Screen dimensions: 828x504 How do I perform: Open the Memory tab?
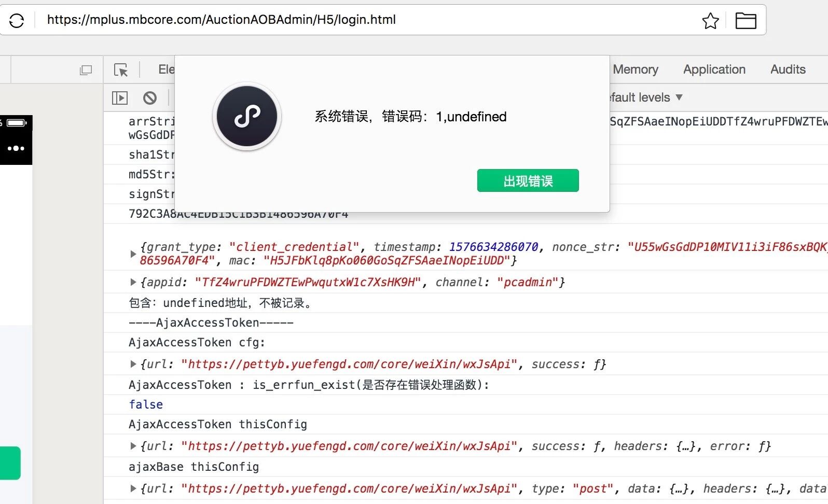pos(636,69)
